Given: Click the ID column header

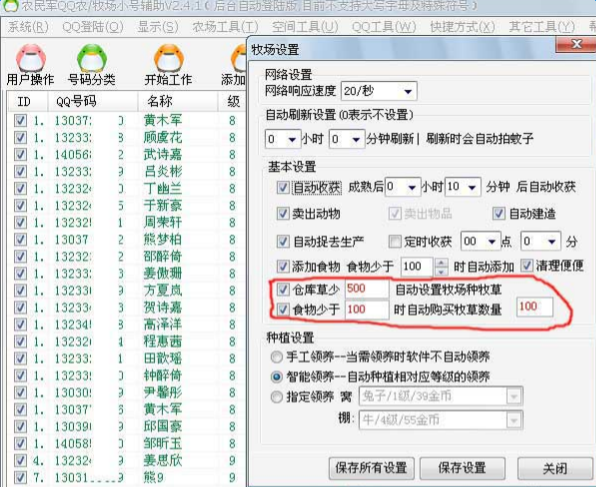Looking at the screenshot, I should (x=28, y=102).
